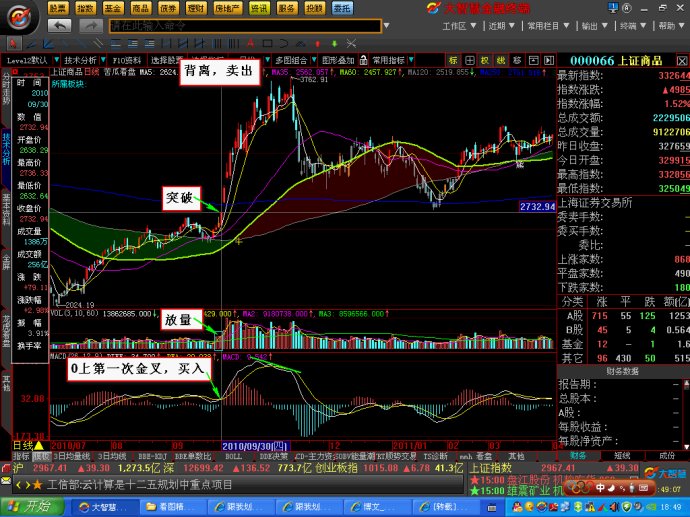Image resolution: width=690 pixels, height=517 pixels.
Task: Select the red up-arrow marker tool
Action: click(x=317, y=44)
